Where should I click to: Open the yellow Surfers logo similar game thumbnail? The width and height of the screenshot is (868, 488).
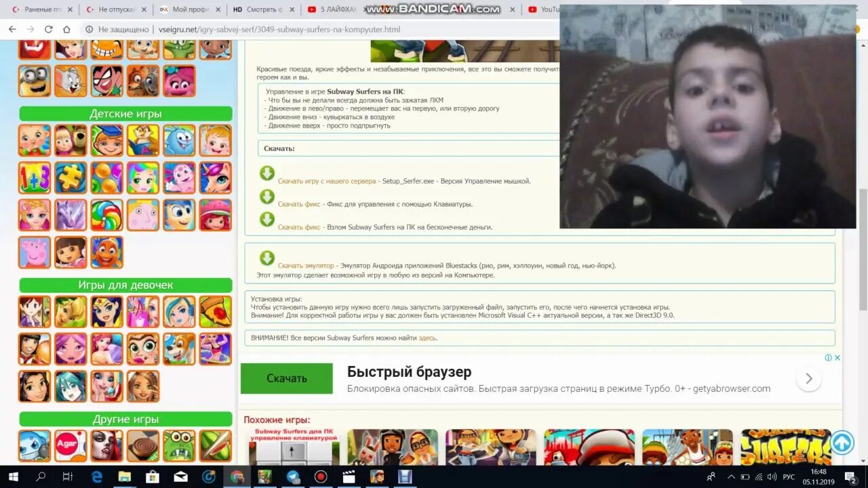(x=786, y=447)
